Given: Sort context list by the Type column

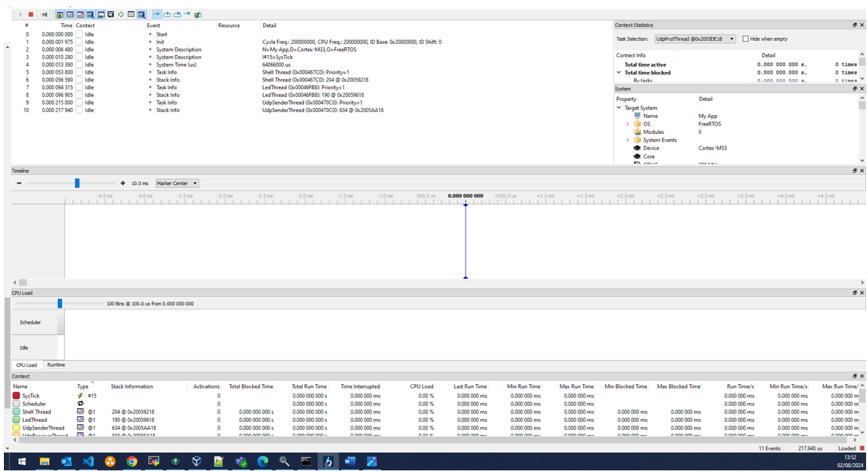Looking at the screenshot, I should click(x=83, y=386).
